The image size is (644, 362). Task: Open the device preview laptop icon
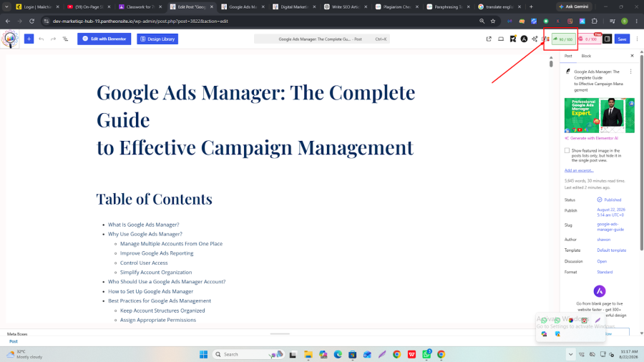tap(501, 39)
